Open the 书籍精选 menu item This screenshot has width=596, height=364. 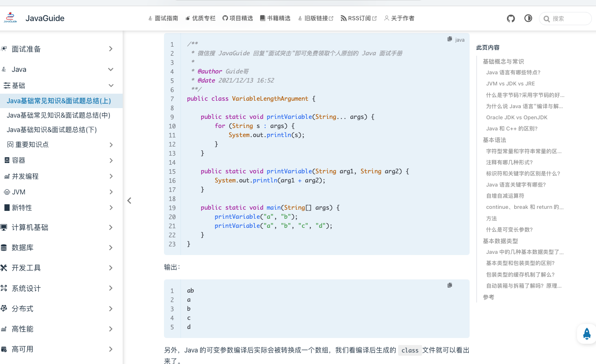coord(275,18)
